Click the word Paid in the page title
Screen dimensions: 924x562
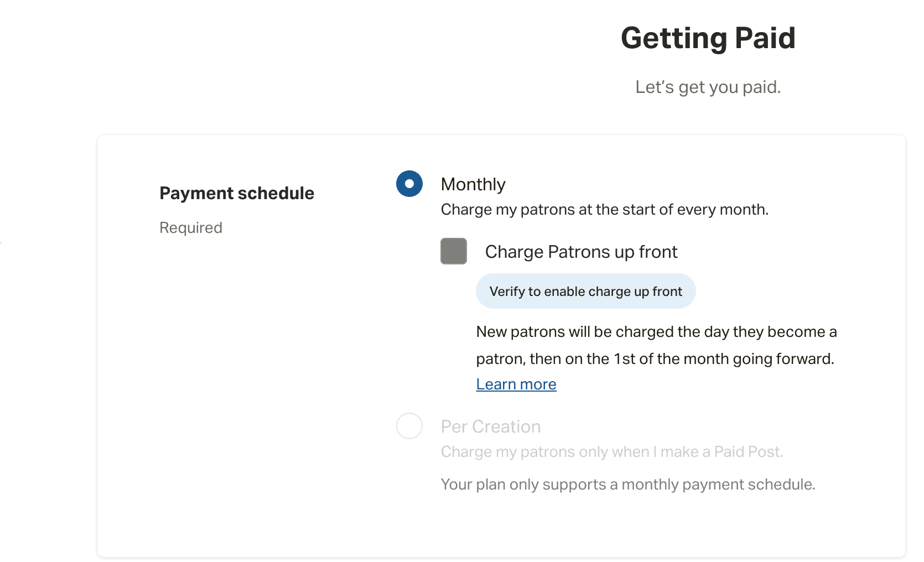point(765,38)
